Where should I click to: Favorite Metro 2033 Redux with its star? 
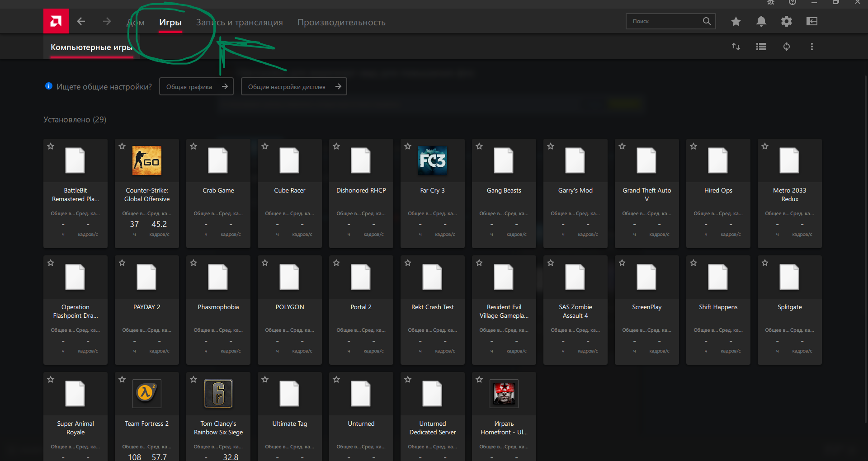pos(765,146)
